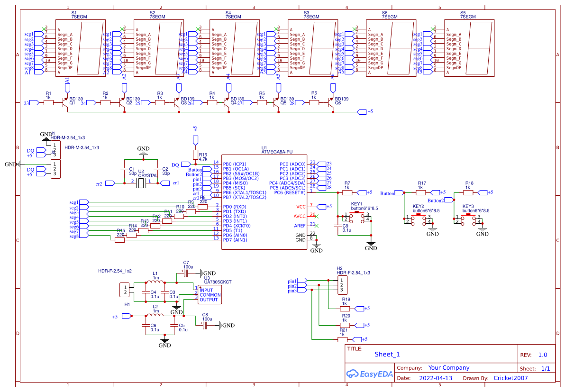Select resistor R16 4,7k symbol
This screenshot has width=565, height=392.
[x=196, y=154]
